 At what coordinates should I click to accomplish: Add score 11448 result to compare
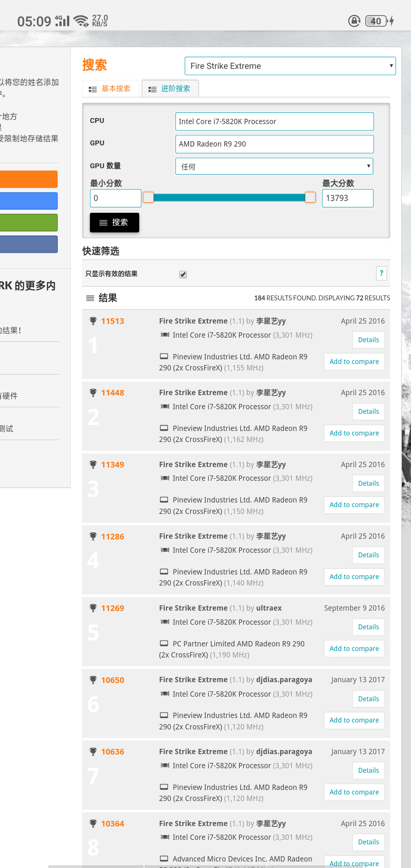pyautogui.click(x=354, y=433)
